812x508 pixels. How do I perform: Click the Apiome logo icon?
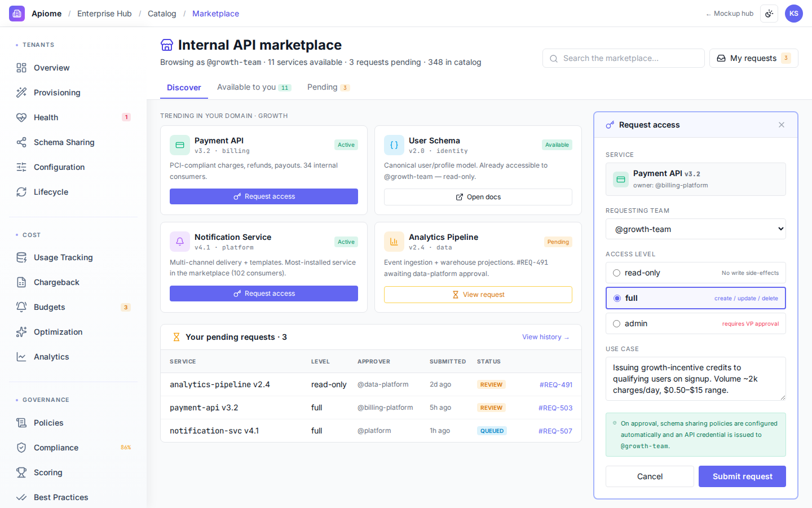click(17, 14)
